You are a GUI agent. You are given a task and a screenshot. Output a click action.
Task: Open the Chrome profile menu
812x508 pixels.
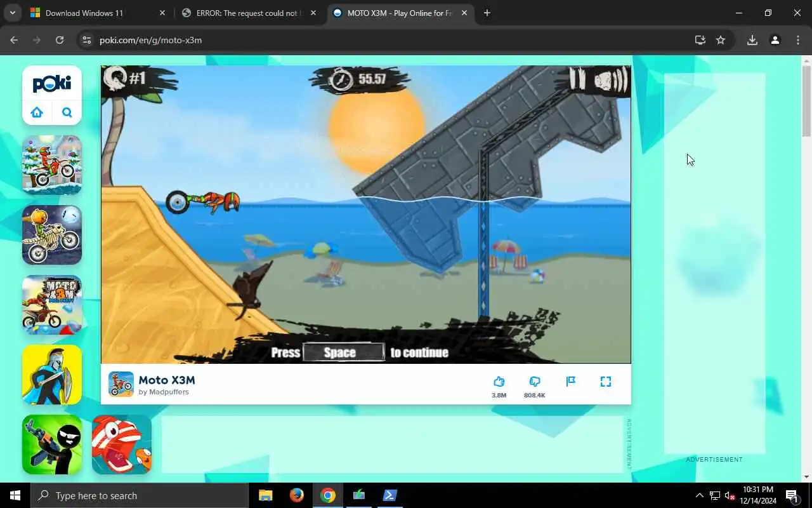775,40
